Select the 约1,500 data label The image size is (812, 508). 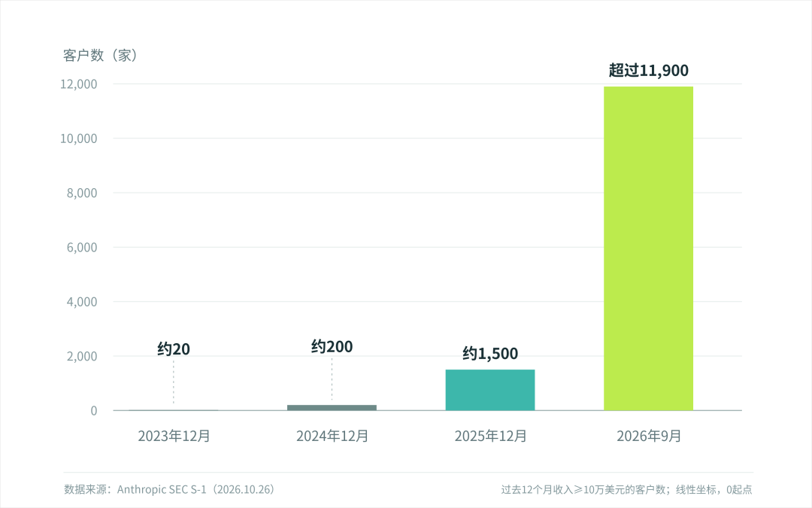pyautogui.click(x=490, y=354)
